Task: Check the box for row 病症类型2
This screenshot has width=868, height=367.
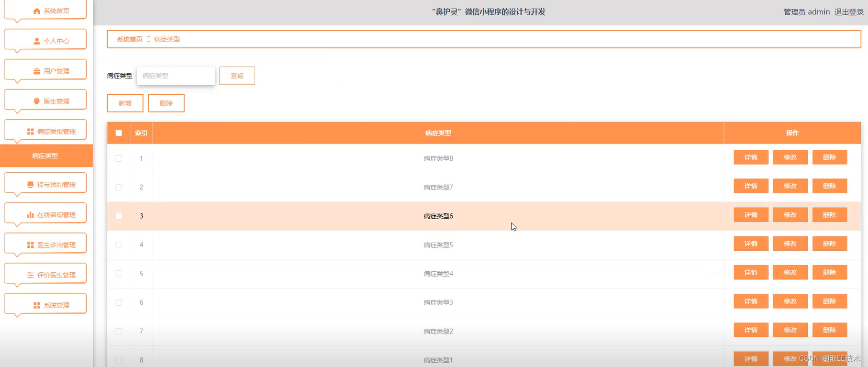Action: pyautogui.click(x=119, y=331)
